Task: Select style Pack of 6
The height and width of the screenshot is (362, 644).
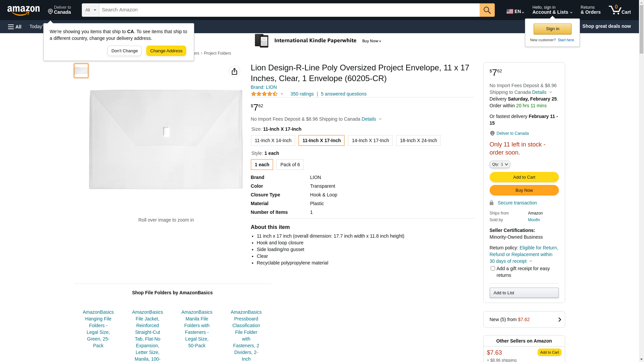Action: click(290, 165)
